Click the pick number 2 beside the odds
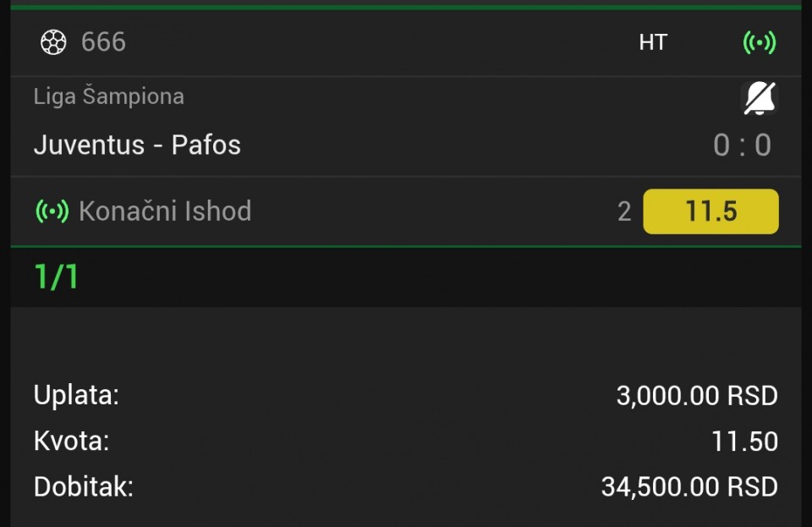 click(624, 211)
